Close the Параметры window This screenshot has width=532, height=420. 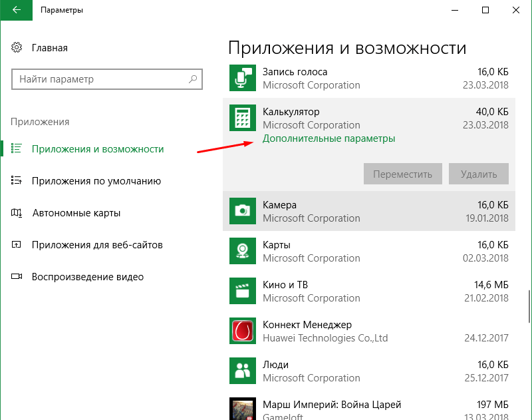(x=516, y=10)
